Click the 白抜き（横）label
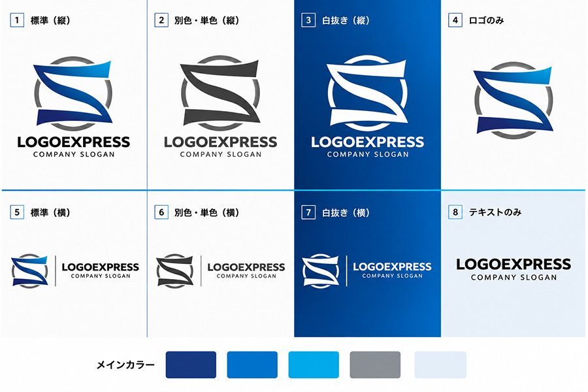The width and height of the screenshot is (588, 392). click(346, 213)
